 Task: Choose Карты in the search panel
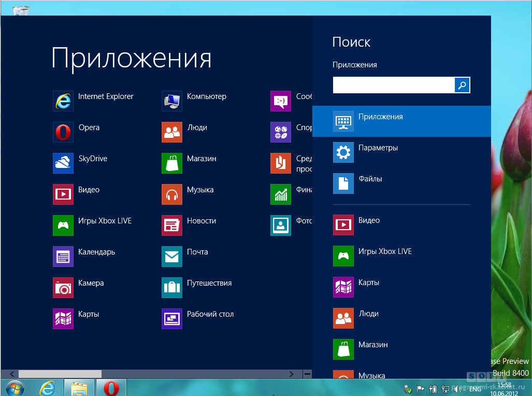[x=401, y=287]
